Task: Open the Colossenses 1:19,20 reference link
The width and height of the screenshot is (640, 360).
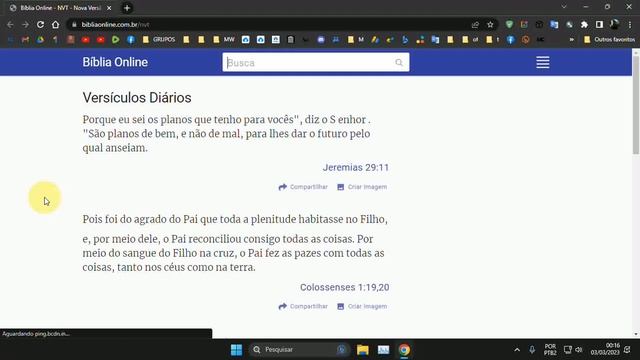Action: click(x=344, y=287)
